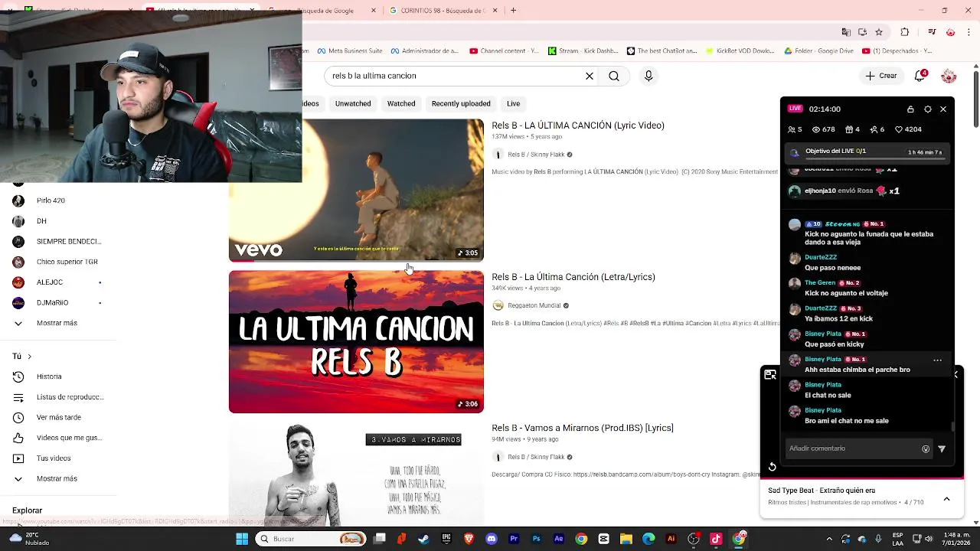Open Rels B / Skinny Flakk channel under Lyric Video

point(536,155)
